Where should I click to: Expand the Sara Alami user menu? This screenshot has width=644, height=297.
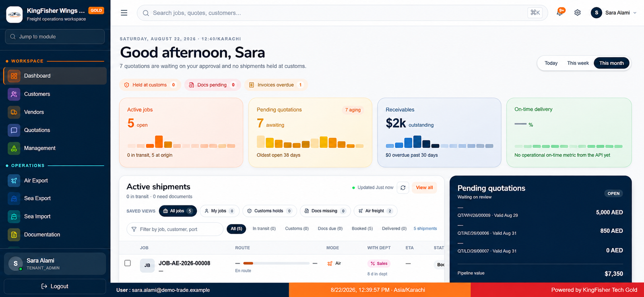point(614,12)
